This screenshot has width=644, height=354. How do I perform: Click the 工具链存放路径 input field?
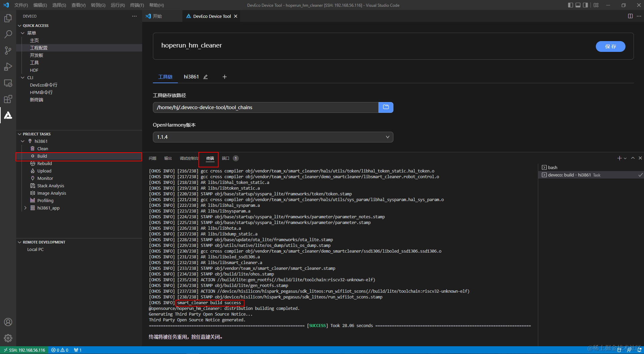(x=266, y=107)
